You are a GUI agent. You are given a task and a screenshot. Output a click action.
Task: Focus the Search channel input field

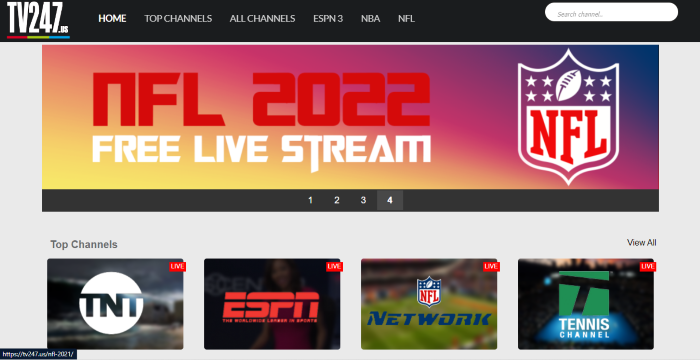[x=611, y=12]
